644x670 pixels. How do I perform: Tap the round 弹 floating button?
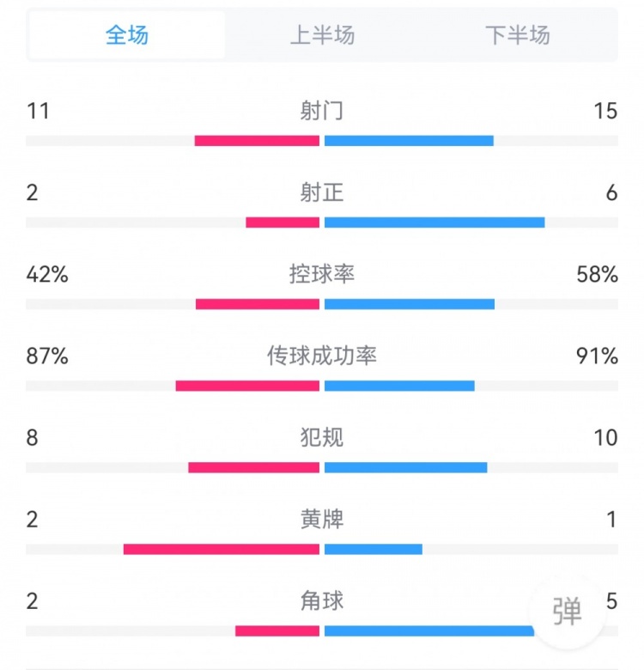point(567,612)
